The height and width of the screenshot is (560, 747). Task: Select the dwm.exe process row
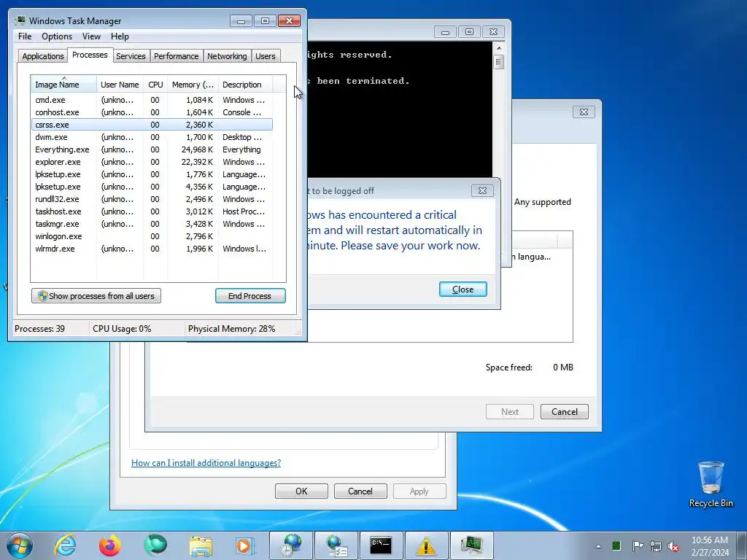(x=152, y=137)
